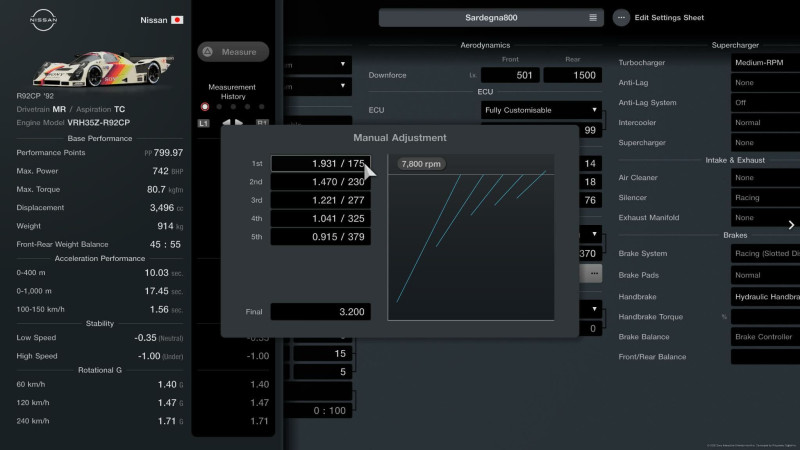Click the Weight 914 value

165,226
